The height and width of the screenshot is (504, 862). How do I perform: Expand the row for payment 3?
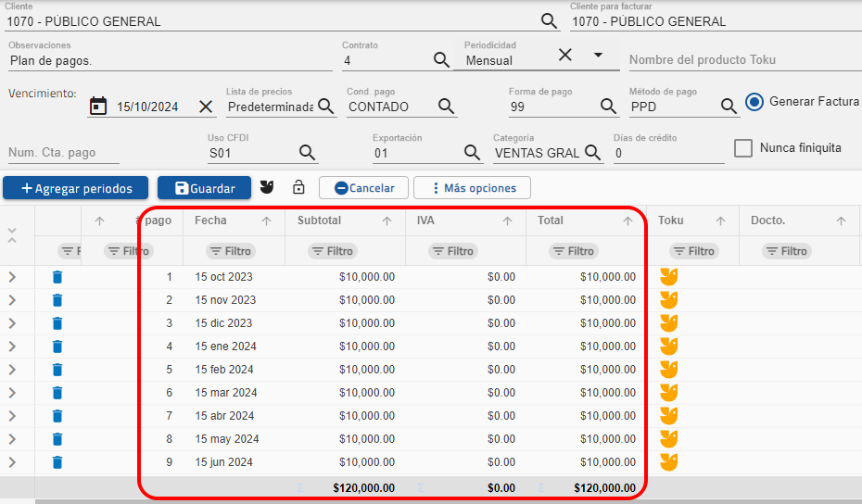click(x=12, y=323)
